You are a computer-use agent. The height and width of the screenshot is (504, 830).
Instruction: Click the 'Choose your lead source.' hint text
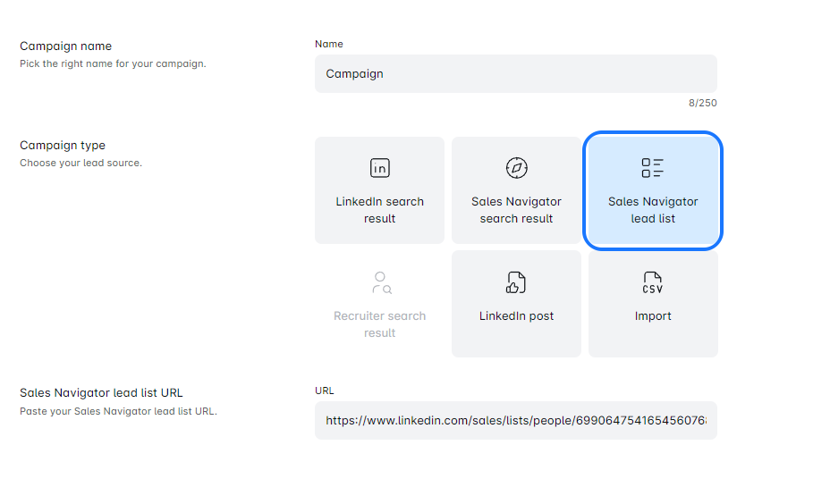pyautogui.click(x=80, y=163)
